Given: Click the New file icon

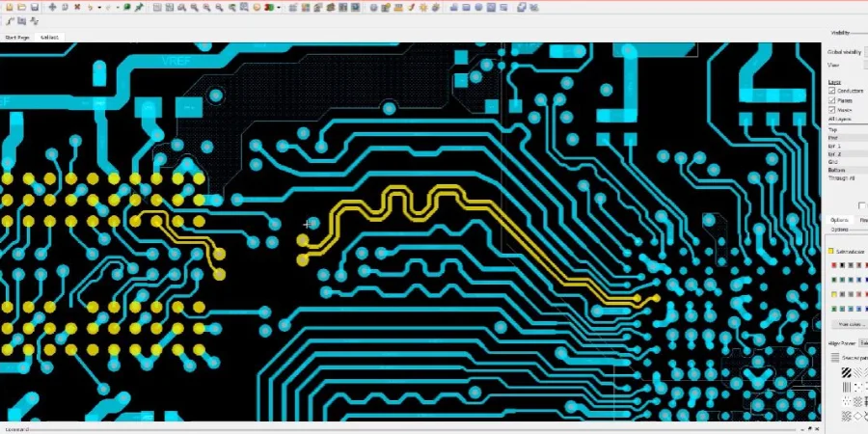Looking at the screenshot, I should tap(9, 7).
